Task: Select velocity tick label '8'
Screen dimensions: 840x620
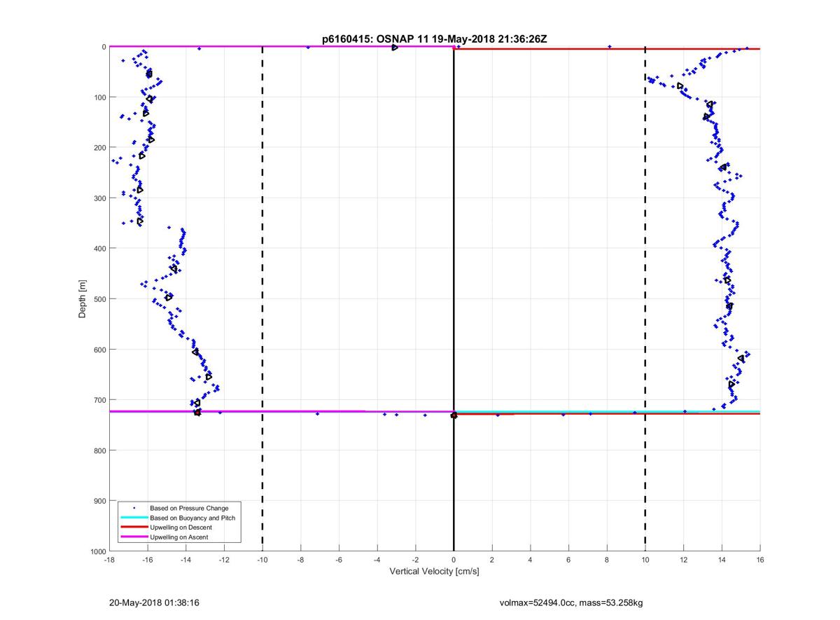Action: coord(607,560)
